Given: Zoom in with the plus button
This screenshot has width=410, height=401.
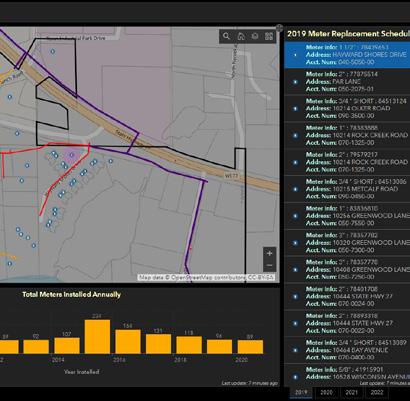Looking at the screenshot, I should 270,253.
